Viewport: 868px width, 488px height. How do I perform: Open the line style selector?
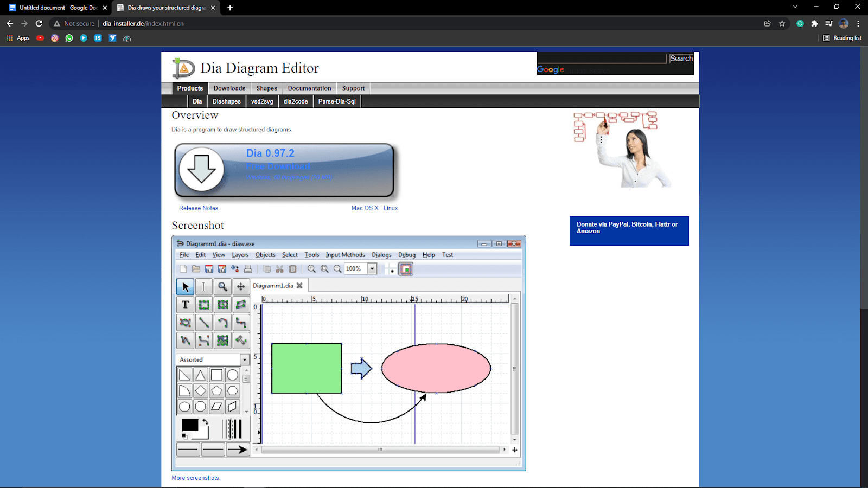pos(213,450)
